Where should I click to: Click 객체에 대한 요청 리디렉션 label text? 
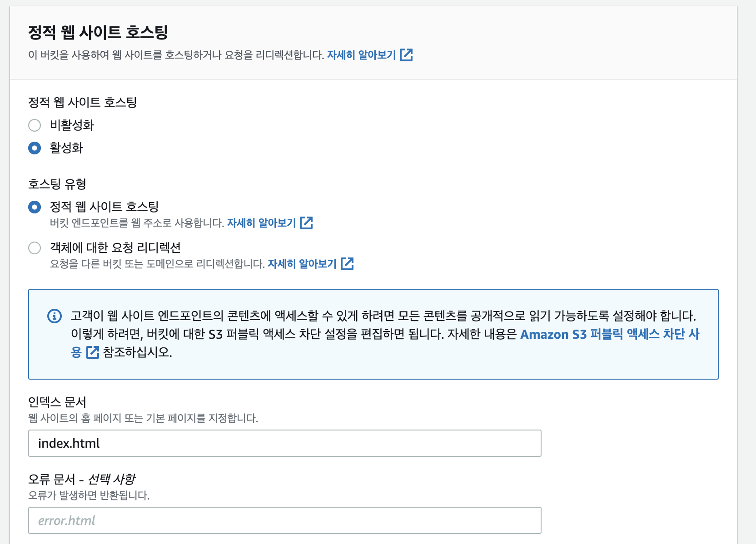115,247
